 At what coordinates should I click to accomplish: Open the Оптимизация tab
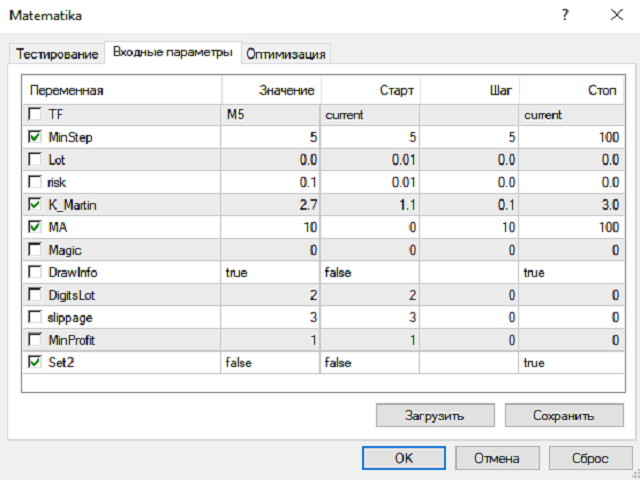[286, 53]
